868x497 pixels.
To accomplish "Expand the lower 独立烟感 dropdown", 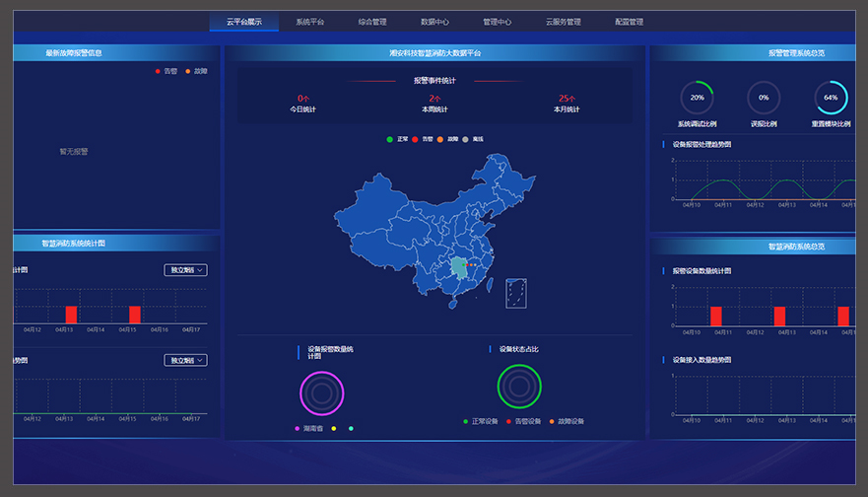I will pos(185,361).
